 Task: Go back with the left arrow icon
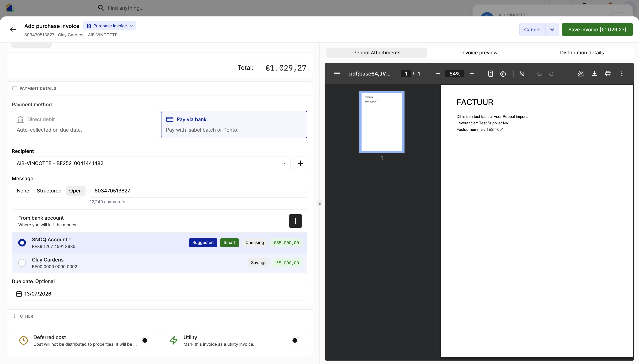pos(13,29)
